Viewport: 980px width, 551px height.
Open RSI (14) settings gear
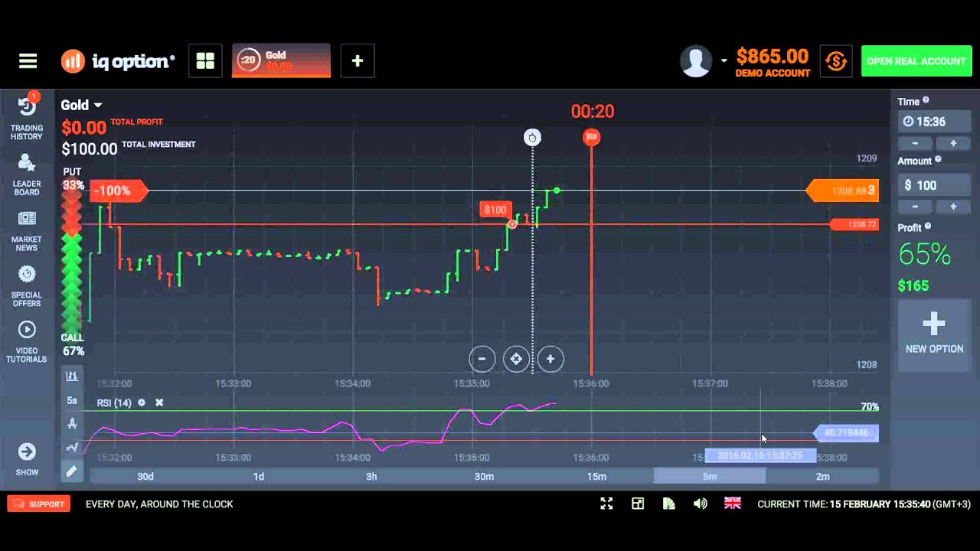pyautogui.click(x=142, y=403)
